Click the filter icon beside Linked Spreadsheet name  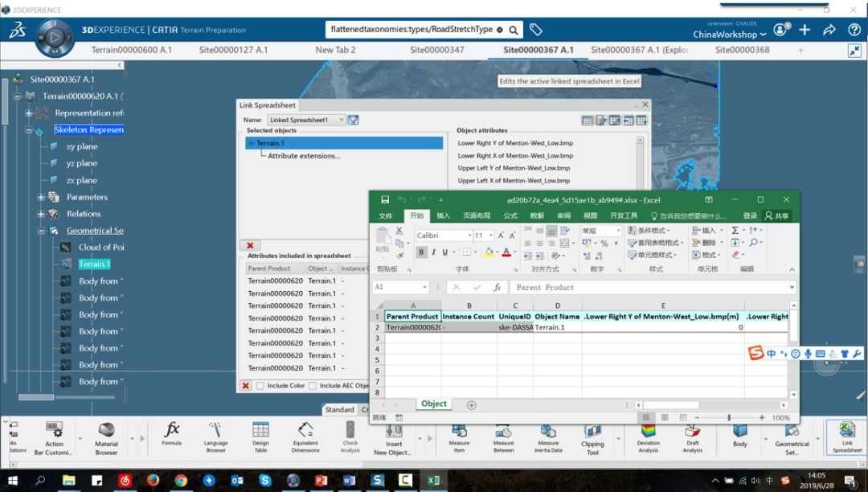pos(353,120)
